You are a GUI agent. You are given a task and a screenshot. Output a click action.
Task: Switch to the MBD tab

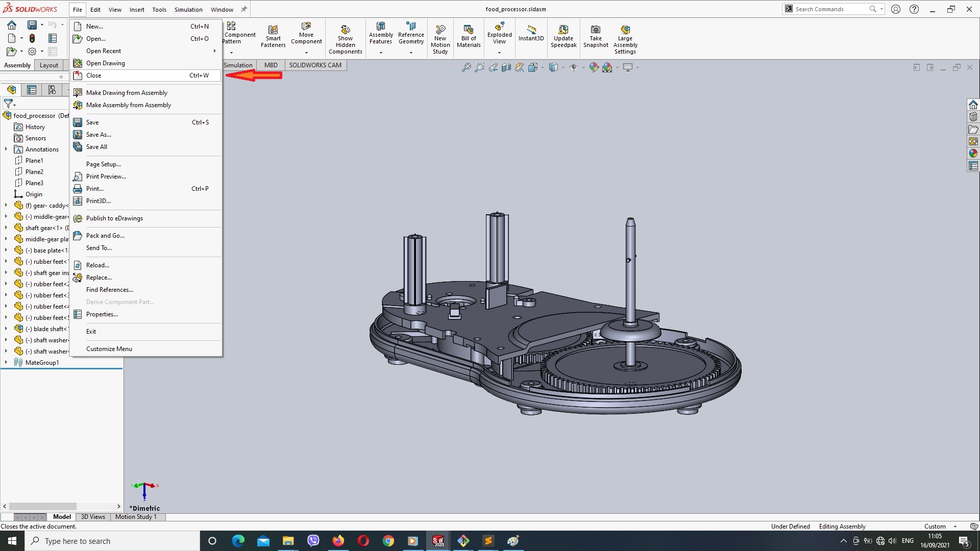[x=271, y=65]
